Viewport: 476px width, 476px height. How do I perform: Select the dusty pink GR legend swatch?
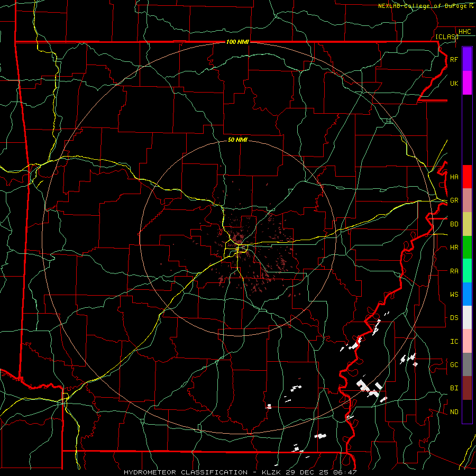coord(467,200)
